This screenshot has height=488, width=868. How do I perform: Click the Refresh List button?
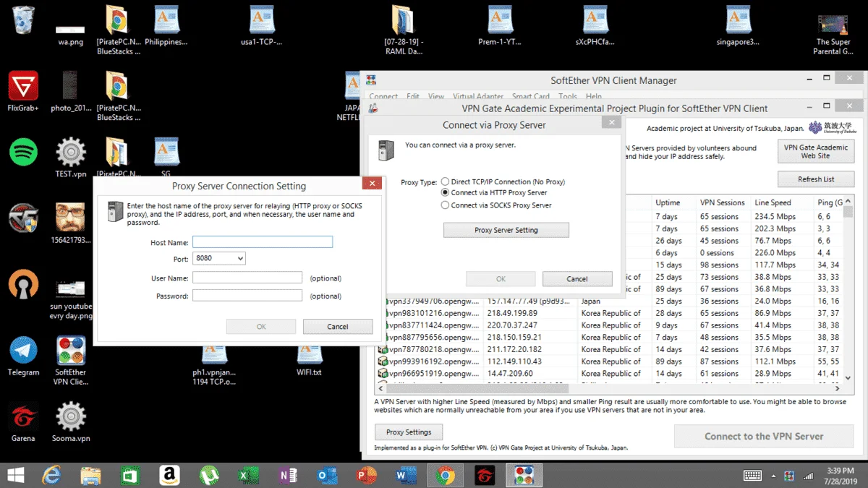(x=816, y=179)
